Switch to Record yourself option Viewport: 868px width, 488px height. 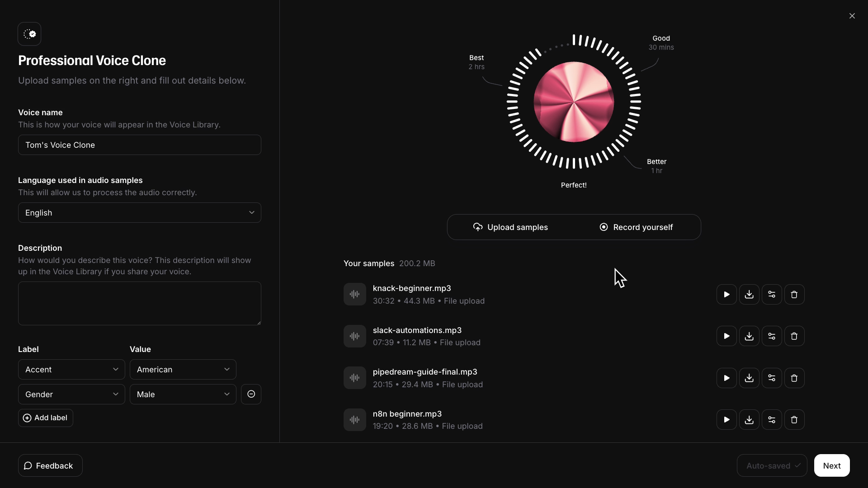[x=636, y=227]
